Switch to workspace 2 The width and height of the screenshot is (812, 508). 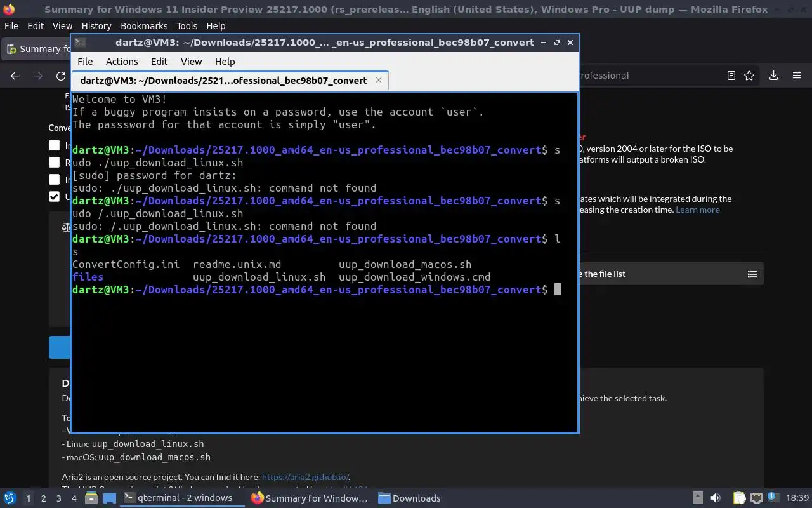pyautogui.click(x=43, y=498)
